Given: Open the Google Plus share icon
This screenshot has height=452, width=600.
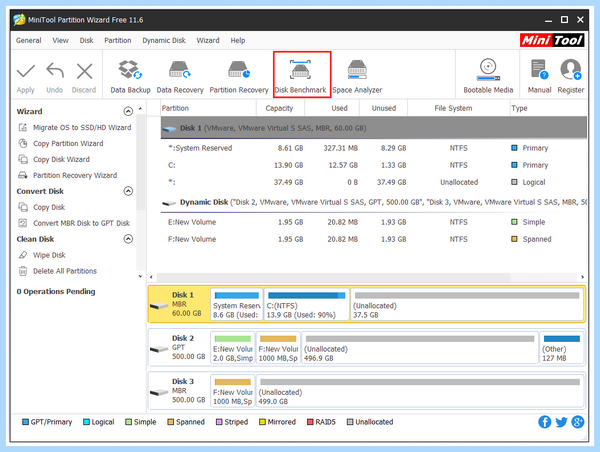Looking at the screenshot, I should (x=577, y=422).
